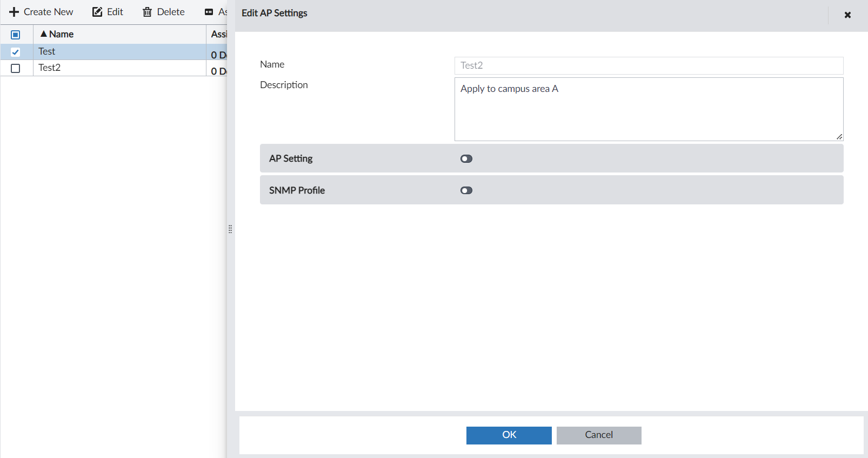The height and width of the screenshot is (458, 868).
Task: Select the Test2 row name
Action: (x=50, y=68)
